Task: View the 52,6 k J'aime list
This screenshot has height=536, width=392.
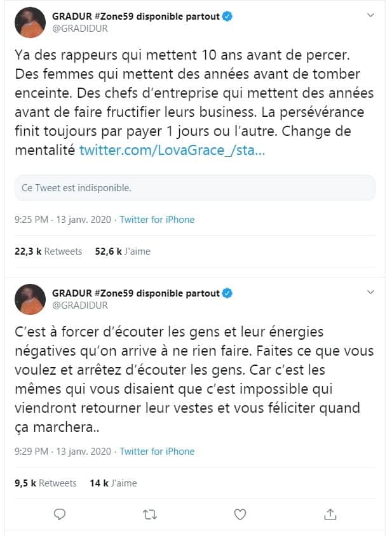Action: (123, 251)
